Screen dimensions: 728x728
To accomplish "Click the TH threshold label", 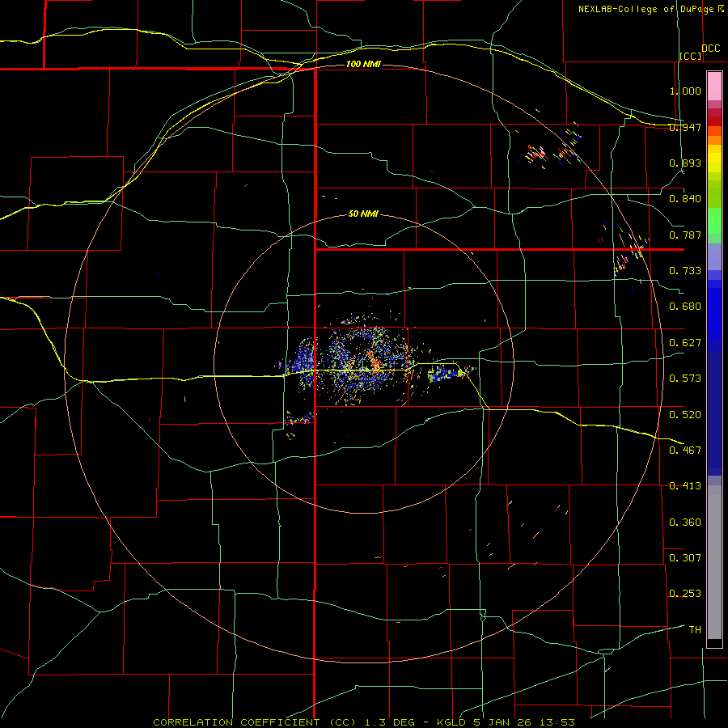I will pyautogui.click(x=695, y=630).
